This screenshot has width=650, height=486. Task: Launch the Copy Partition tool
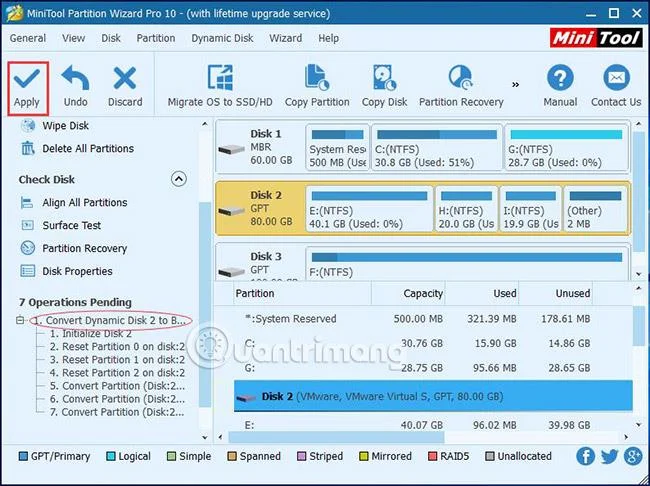317,86
